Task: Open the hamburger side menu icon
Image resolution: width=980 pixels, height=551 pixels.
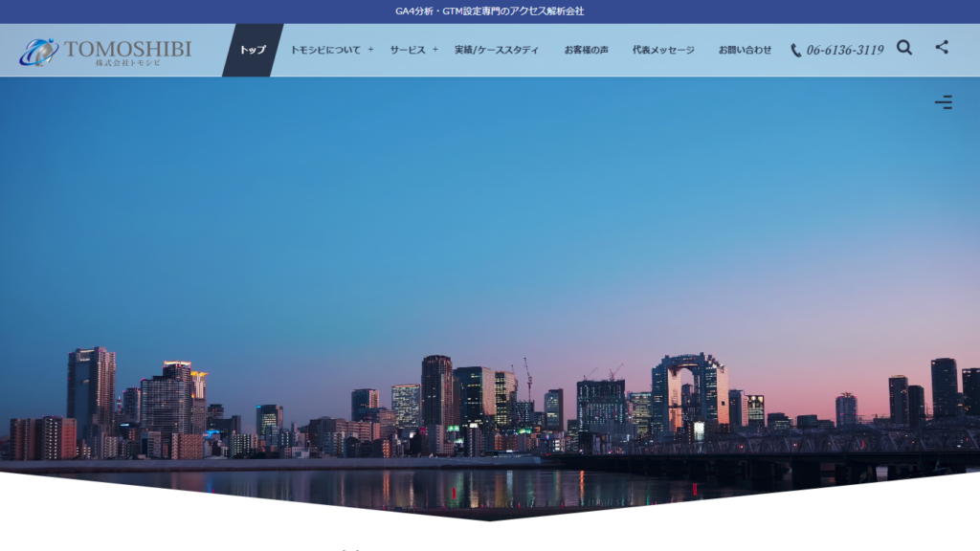Action: [944, 102]
